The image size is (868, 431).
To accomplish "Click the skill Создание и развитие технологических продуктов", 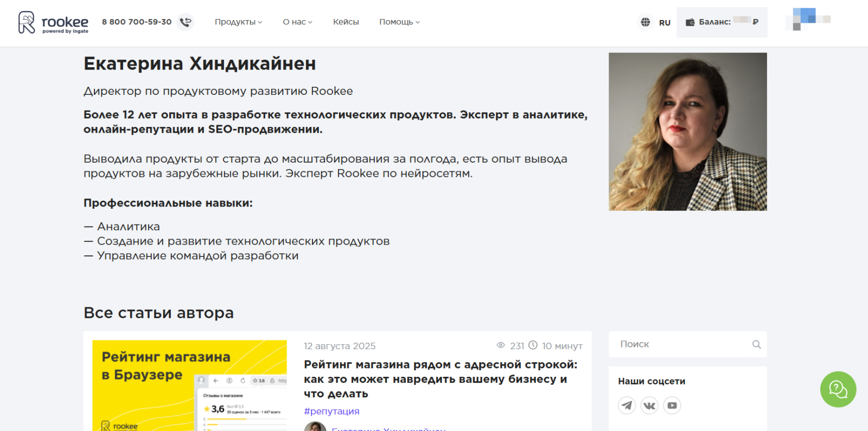I will coord(237,241).
